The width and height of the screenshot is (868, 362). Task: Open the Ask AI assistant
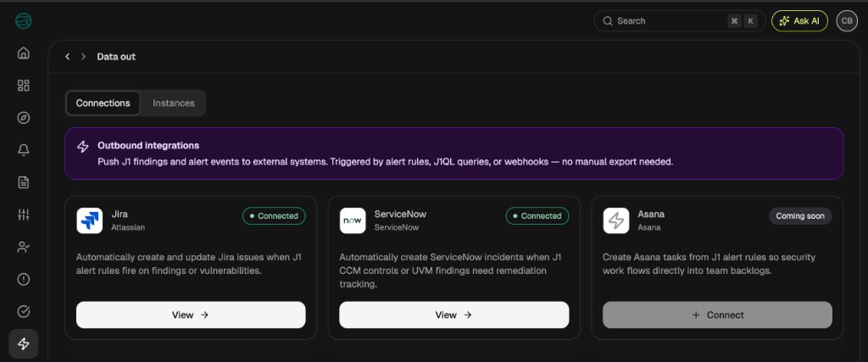[799, 21]
